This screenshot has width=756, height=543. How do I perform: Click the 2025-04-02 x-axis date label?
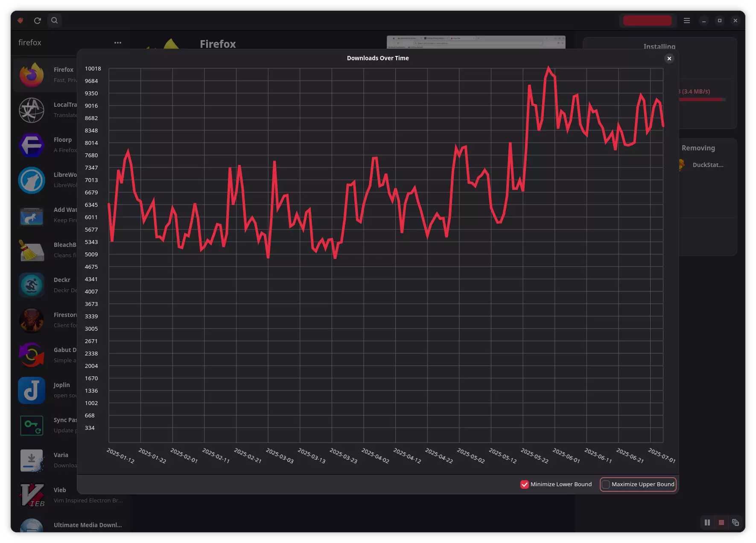pos(375,456)
